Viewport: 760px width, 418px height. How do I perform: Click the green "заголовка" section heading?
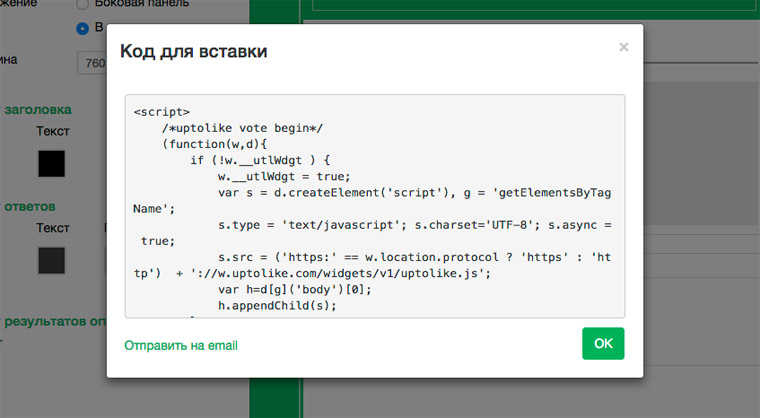[39, 109]
